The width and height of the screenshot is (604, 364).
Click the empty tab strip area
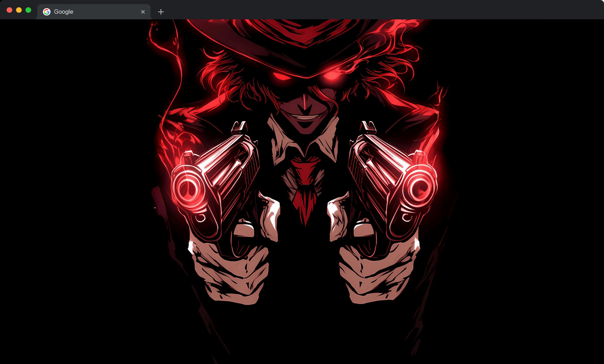pyautogui.click(x=377, y=9)
